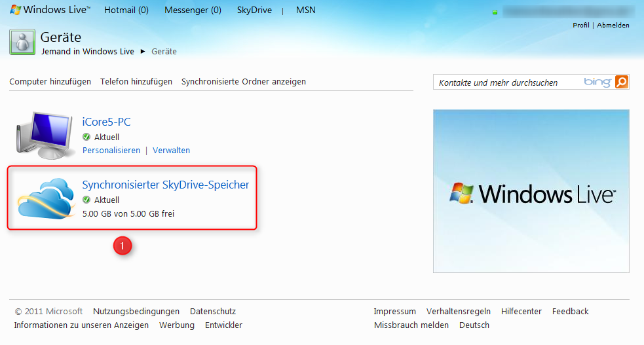Click the Geräte page heading
Screen dimensions: 644x345
(x=61, y=37)
